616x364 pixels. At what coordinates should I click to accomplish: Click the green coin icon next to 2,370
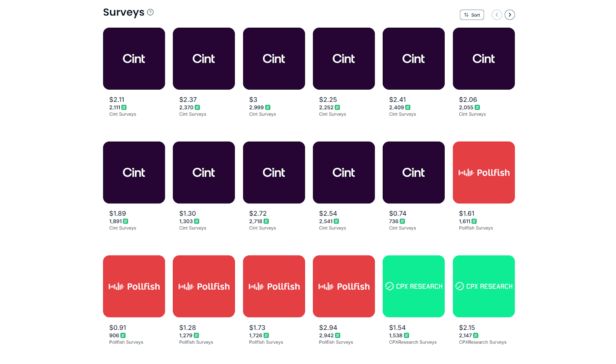[197, 108]
